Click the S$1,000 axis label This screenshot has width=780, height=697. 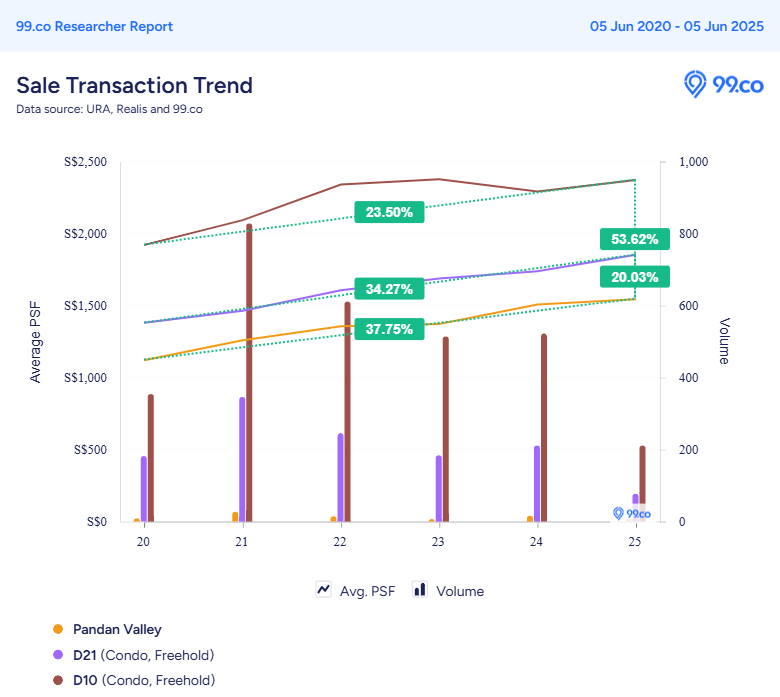click(85, 378)
